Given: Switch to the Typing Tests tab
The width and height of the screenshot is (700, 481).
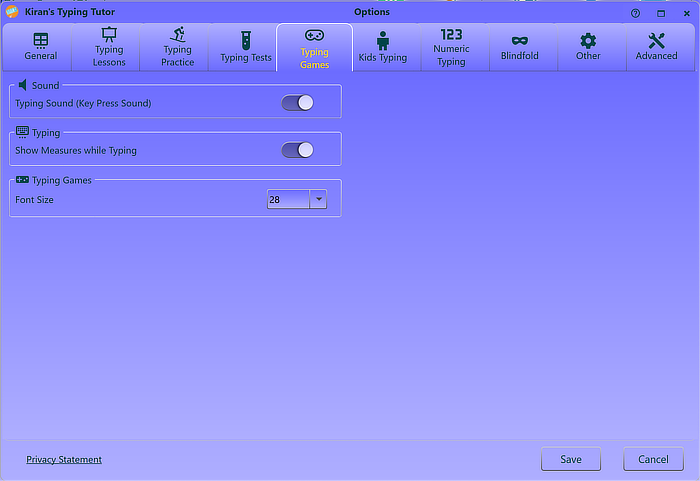Looking at the screenshot, I should click(242, 47).
